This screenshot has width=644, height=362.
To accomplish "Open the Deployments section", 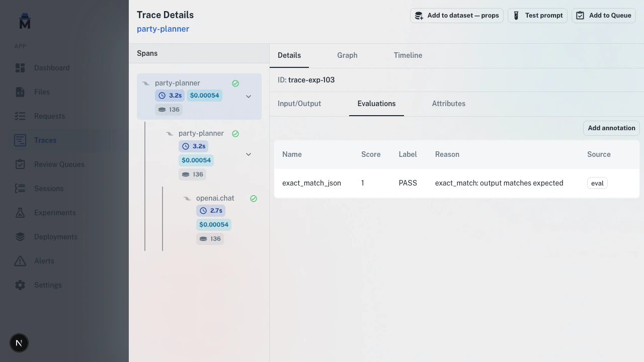I will click(55, 236).
